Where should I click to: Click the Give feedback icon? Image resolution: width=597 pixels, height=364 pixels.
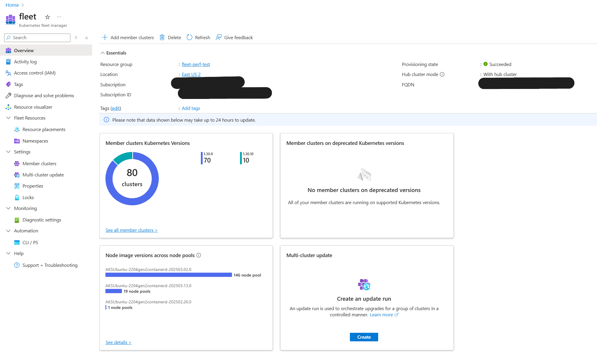click(x=219, y=37)
